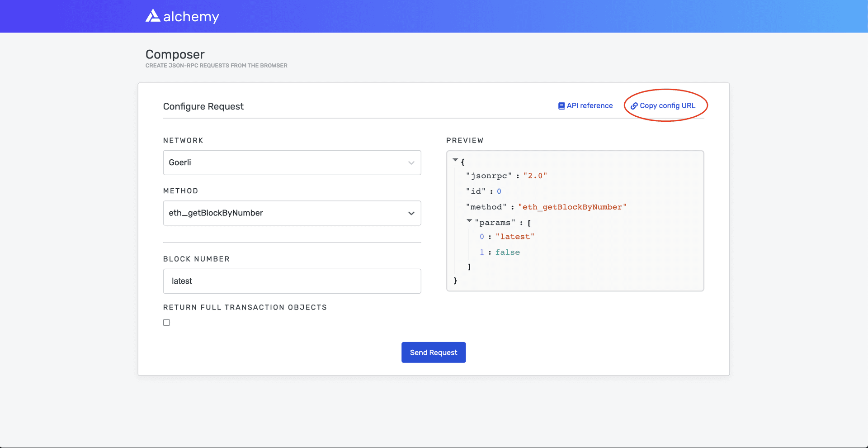Click inside the Block Number input field
Screen dimensions: 868x448
point(292,281)
